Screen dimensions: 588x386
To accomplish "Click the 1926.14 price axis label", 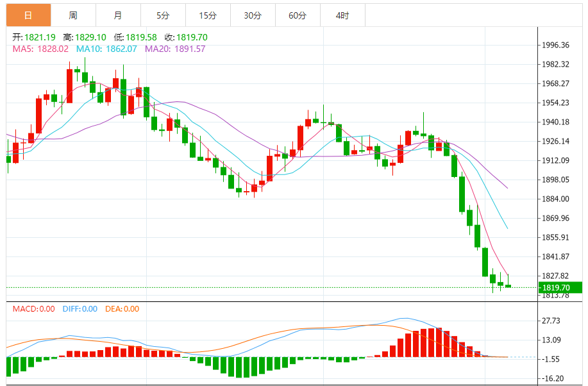I will click(556, 141).
